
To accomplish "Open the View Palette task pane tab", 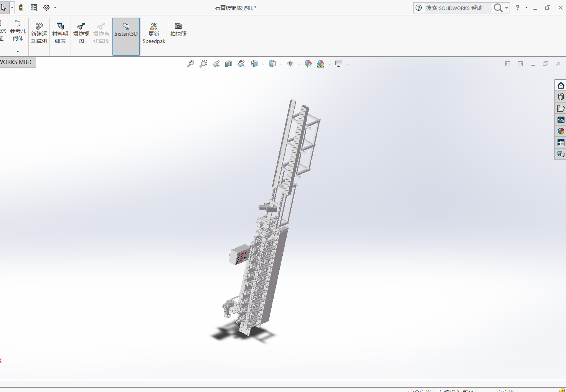I will click(x=561, y=120).
